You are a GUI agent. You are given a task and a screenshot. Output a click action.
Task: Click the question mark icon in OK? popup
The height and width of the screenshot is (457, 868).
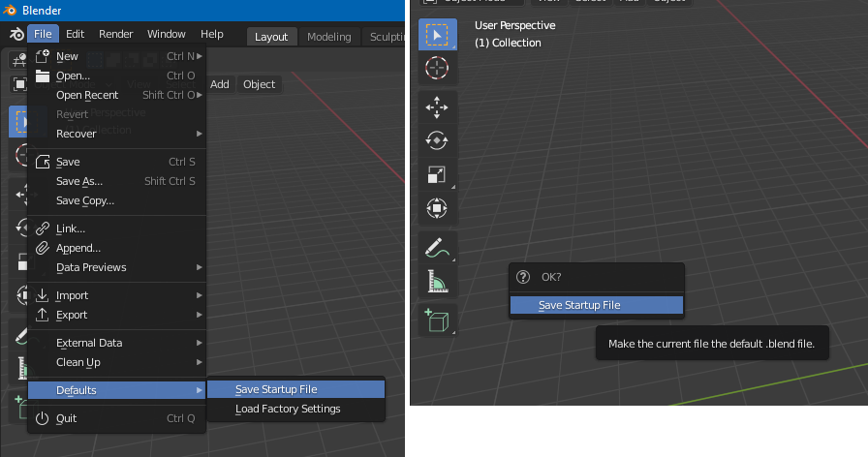click(x=523, y=277)
